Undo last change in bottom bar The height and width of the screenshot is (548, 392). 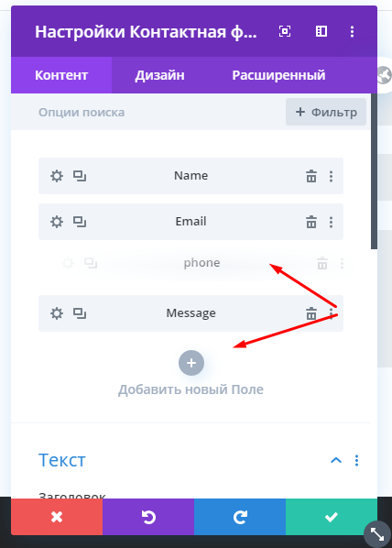(148, 517)
